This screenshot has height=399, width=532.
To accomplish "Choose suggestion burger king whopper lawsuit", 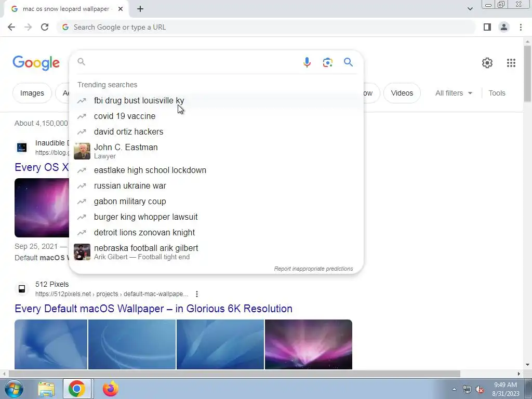I will pos(216,217).
